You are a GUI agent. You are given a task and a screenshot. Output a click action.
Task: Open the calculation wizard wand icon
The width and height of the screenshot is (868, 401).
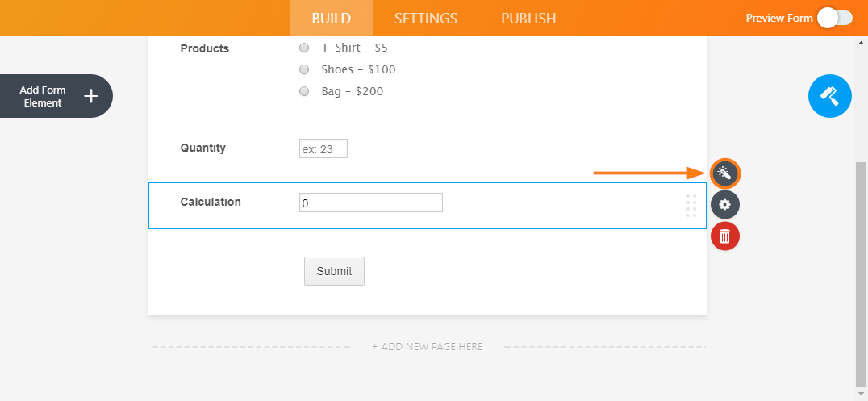[724, 173]
